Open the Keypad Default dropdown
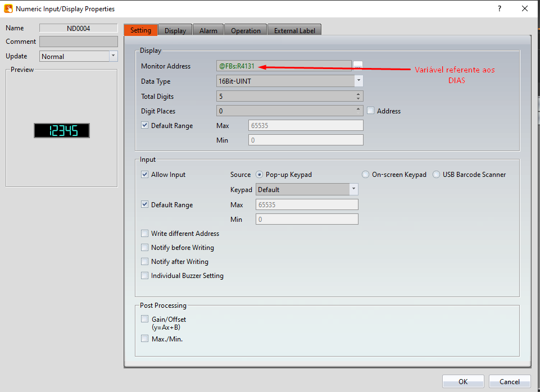 (x=353, y=189)
